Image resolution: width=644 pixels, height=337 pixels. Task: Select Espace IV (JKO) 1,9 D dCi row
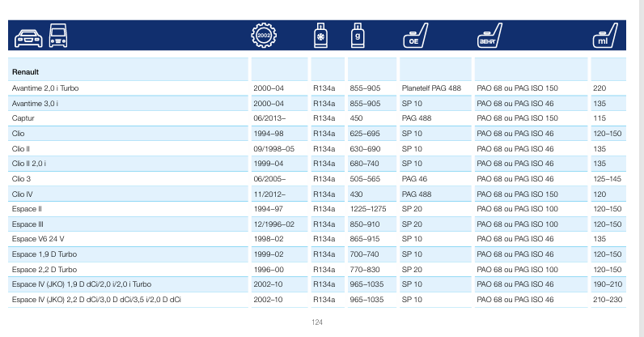pos(82,285)
